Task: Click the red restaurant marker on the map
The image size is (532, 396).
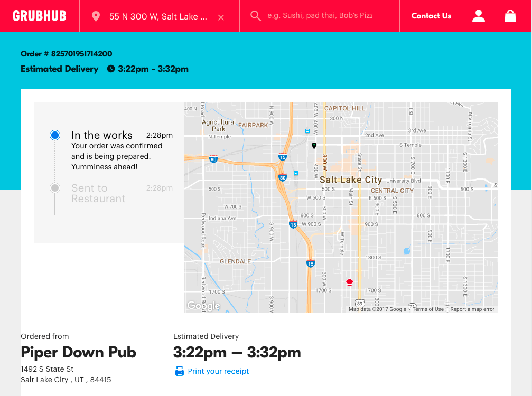Action: pyautogui.click(x=349, y=282)
